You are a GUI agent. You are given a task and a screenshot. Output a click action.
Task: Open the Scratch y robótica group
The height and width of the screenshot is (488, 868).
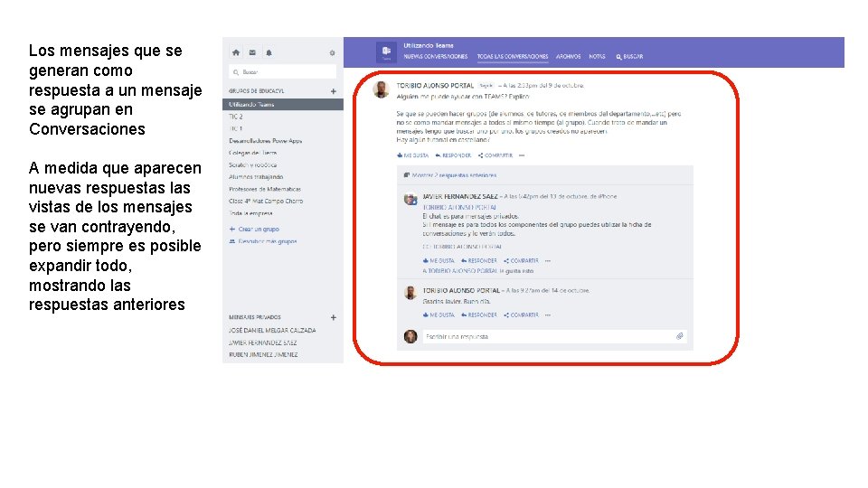(x=252, y=164)
